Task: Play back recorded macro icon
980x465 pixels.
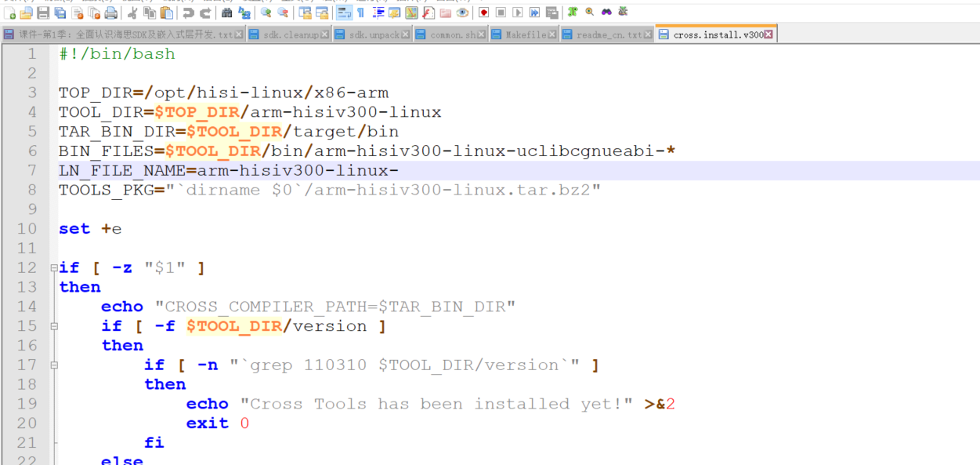Action: (x=518, y=13)
